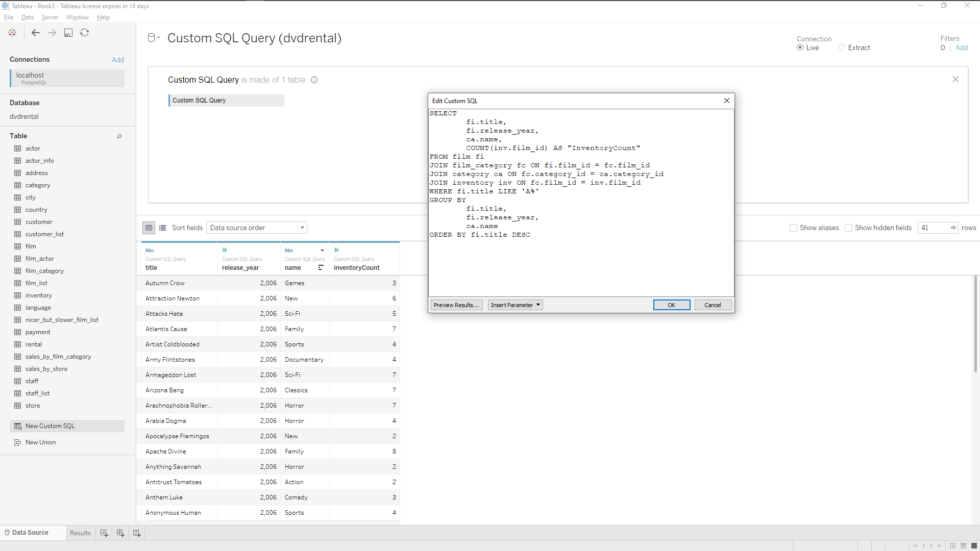Select the Extract connection radio button
This screenshot has width=980, height=551.
point(842,47)
